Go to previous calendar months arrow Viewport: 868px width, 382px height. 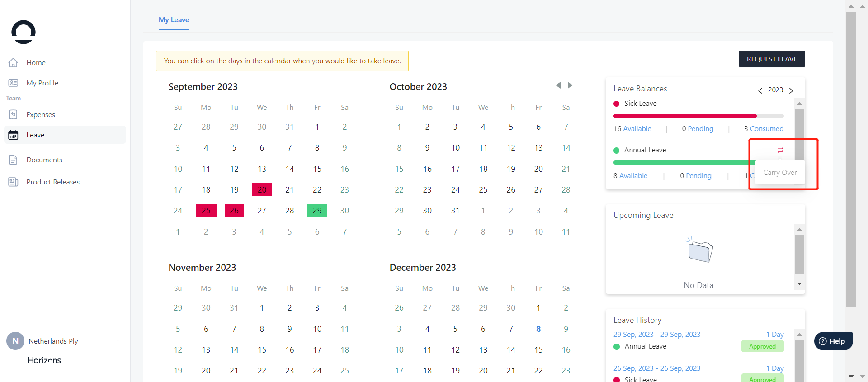558,85
